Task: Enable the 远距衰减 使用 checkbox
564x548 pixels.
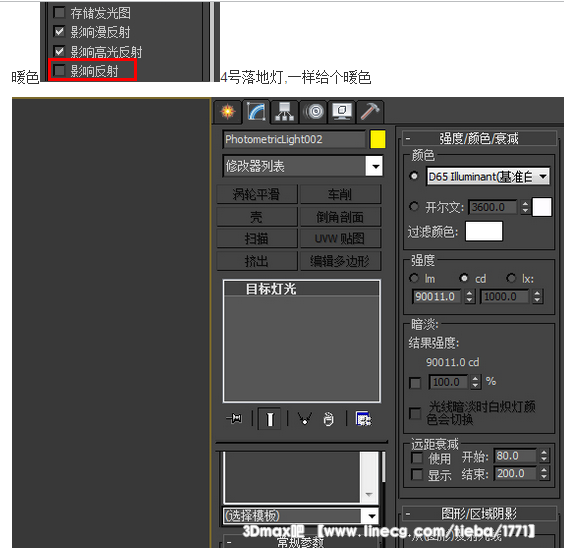Action: (417, 458)
